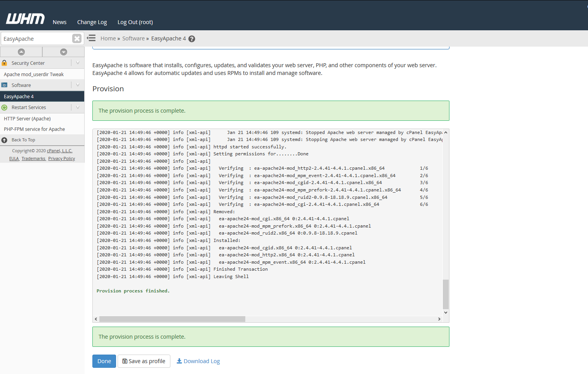
Task: Click Save as profile button
Action: click(144, 361)
